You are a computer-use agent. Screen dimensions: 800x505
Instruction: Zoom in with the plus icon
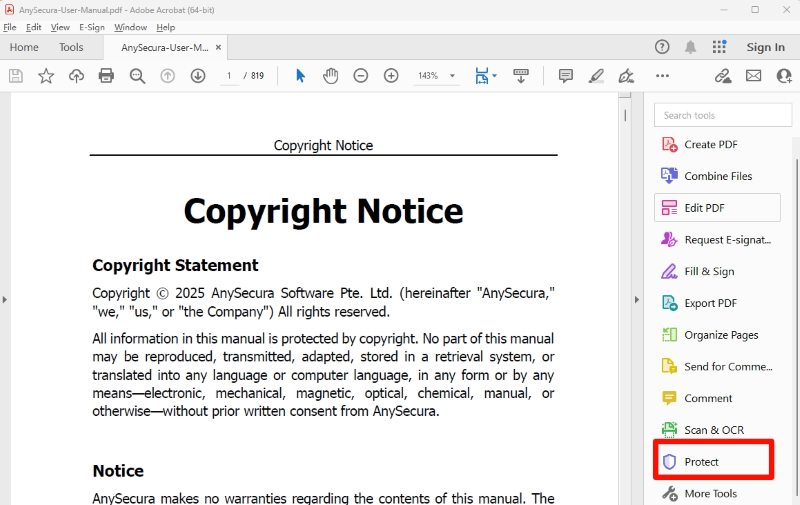(391, 76)
